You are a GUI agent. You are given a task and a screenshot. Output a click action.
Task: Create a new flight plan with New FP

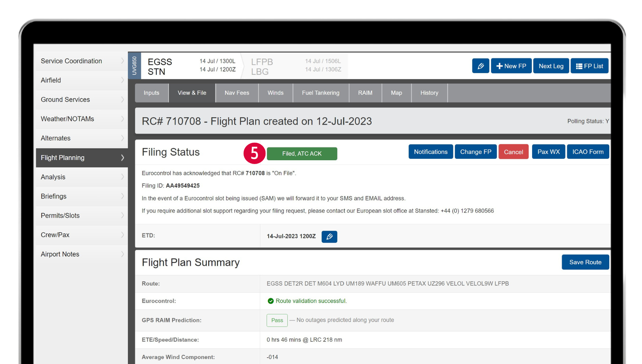(511, 66)
